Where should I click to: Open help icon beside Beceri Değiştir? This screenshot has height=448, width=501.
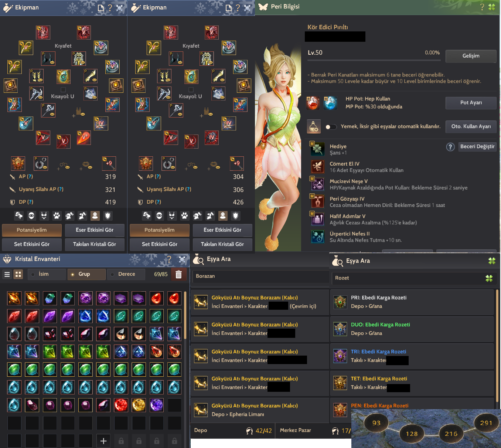(x=450, y=147)
